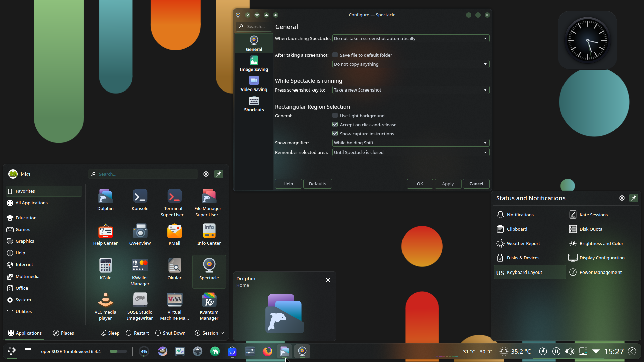This screenshot has height=362, width=644.
Task: Open KWallet Manager
Action: point(140,271)
